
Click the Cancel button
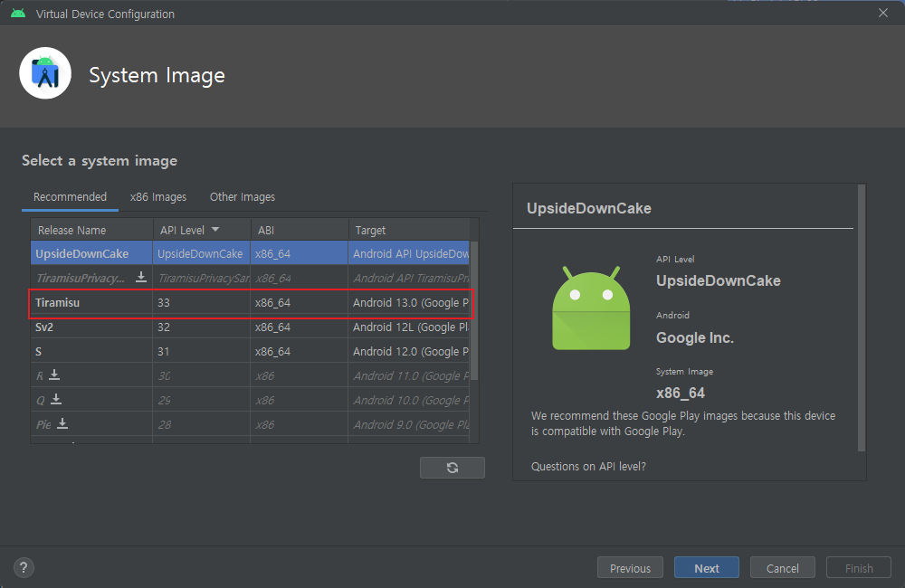(782, 568)
